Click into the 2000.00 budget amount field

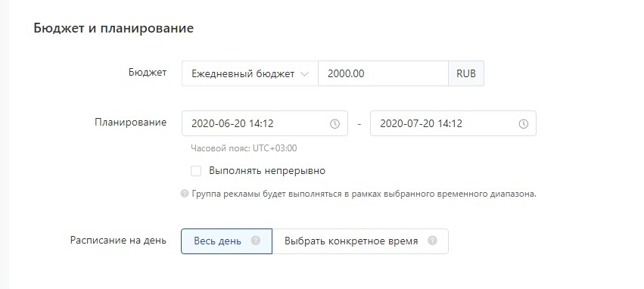[x=383, y=74]
